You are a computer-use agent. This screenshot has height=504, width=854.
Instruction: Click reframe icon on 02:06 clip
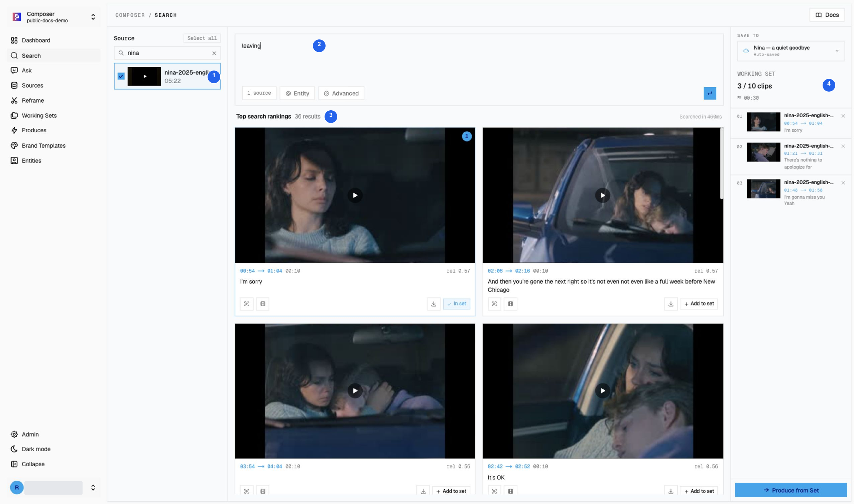point(494,304)
